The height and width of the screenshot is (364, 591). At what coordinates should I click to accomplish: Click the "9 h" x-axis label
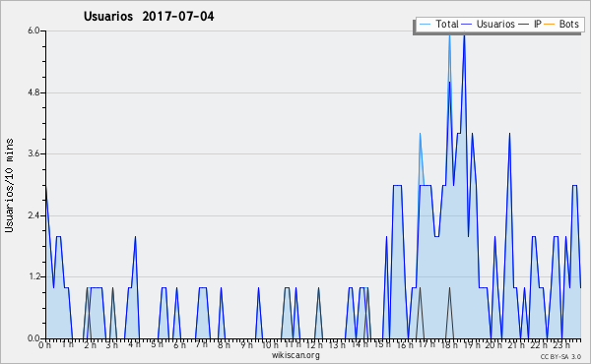tap(246, 344)
